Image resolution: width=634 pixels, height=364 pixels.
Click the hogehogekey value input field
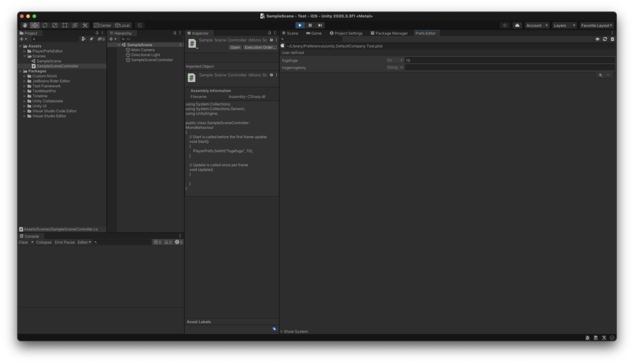pos(508,67)
